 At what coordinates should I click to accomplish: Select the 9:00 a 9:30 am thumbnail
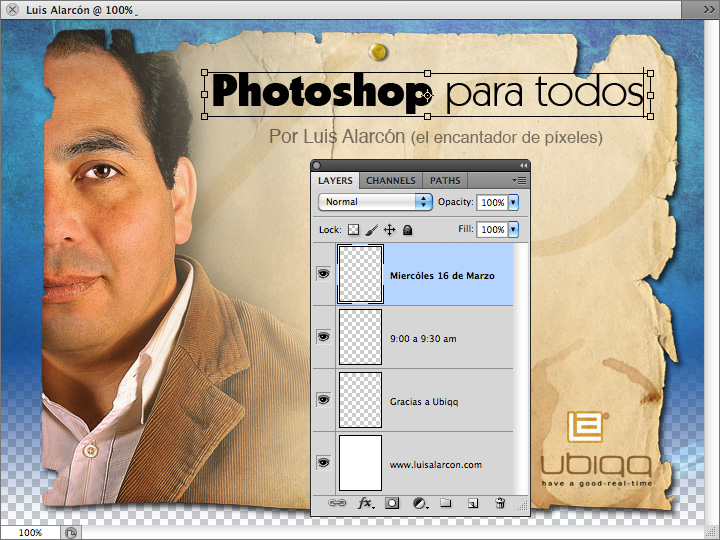[x=360, y=337]
